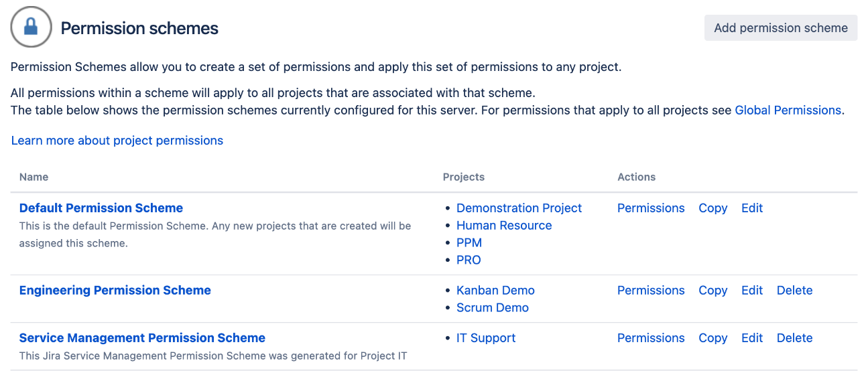Go to the IT Support project
Viewport: 868px width, 381px height.
click(486, 338)
